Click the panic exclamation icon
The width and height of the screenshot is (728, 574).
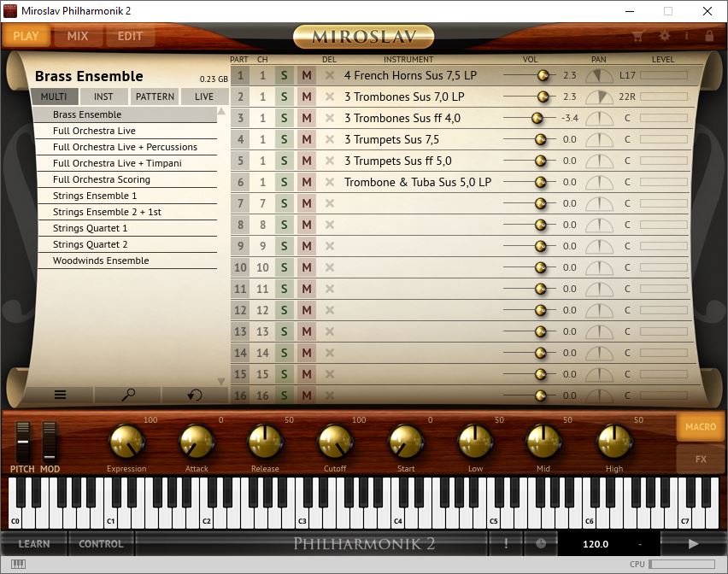coord(506,543)
